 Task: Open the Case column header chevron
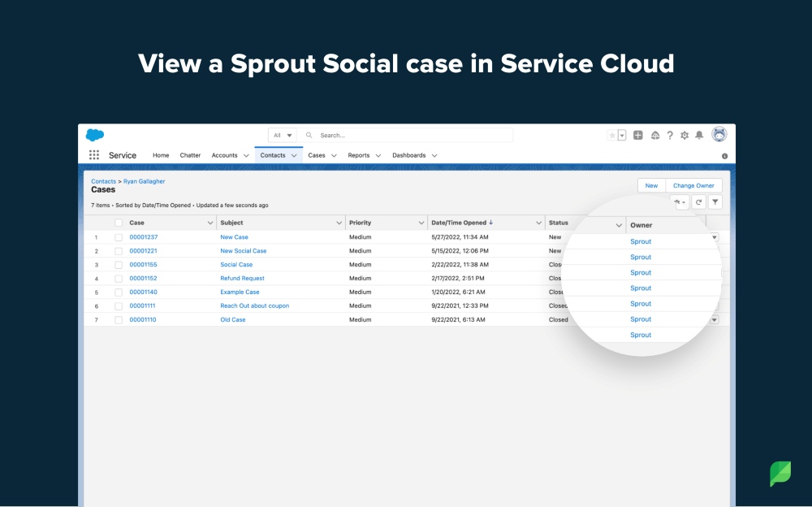click(210, 223)
